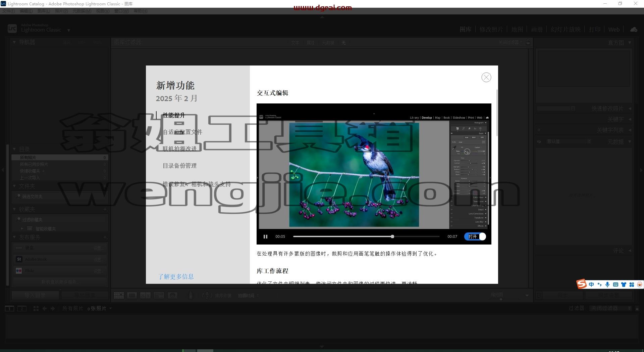The height and width of the screenshot is (352, 644).
Task: Click the dialog's vertical scrollbar
Action: 497,113
